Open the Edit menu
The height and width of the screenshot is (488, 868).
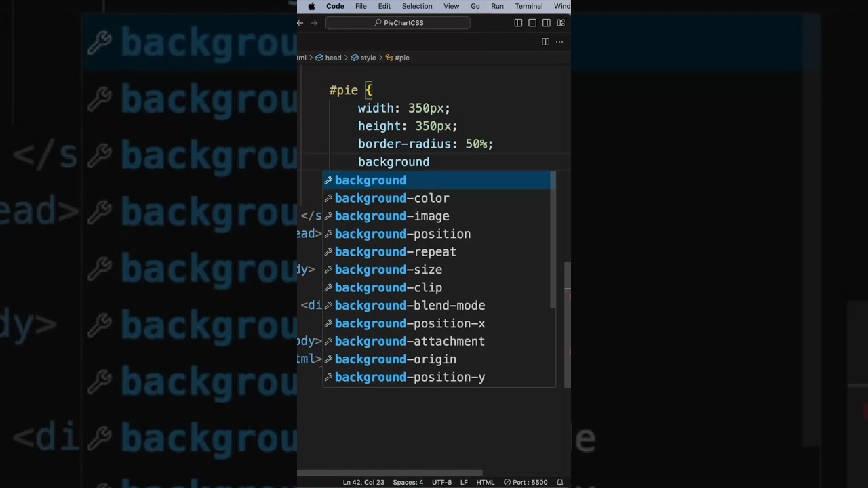click(384, 6)
